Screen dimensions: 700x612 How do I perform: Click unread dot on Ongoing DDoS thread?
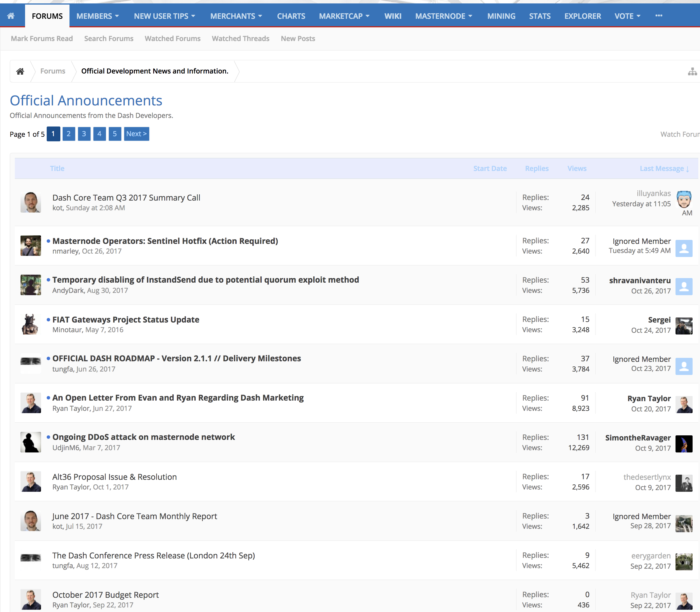[48, 437]
